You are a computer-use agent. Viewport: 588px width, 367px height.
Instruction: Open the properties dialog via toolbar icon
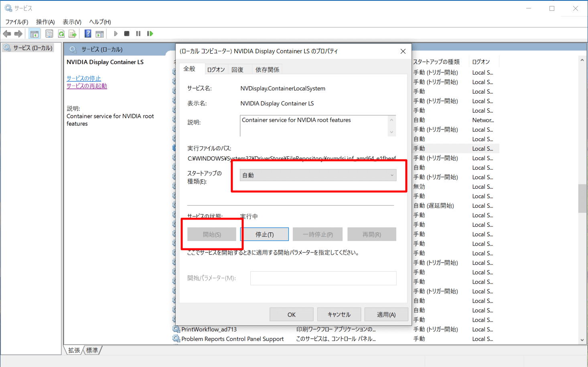[49, 33]
